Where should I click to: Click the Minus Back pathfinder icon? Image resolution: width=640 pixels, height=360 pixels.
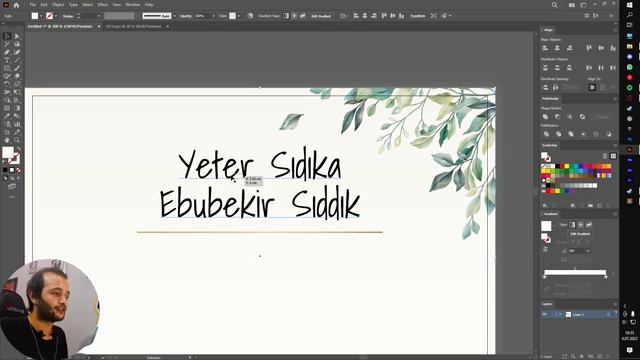[608, 134]
